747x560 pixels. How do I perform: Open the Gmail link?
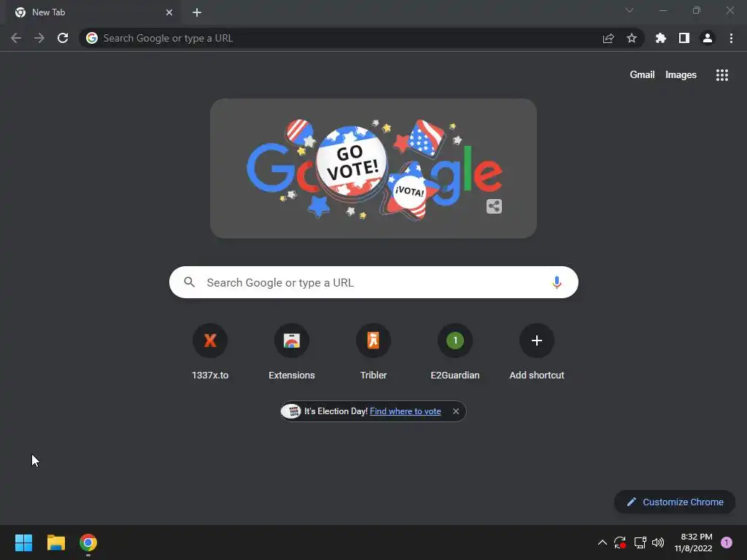click(642, 75)
